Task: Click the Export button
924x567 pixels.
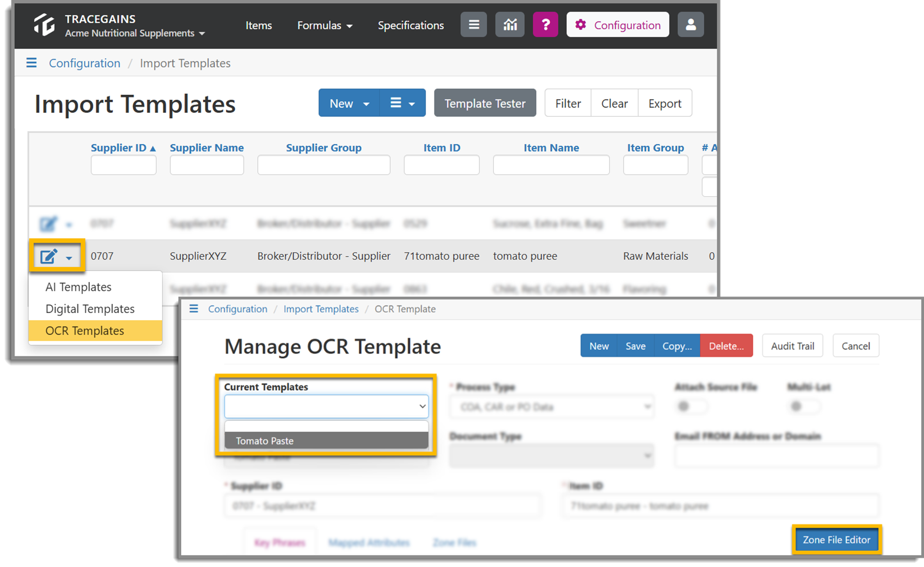Action: pyautogui.click(x=665, y=103)
